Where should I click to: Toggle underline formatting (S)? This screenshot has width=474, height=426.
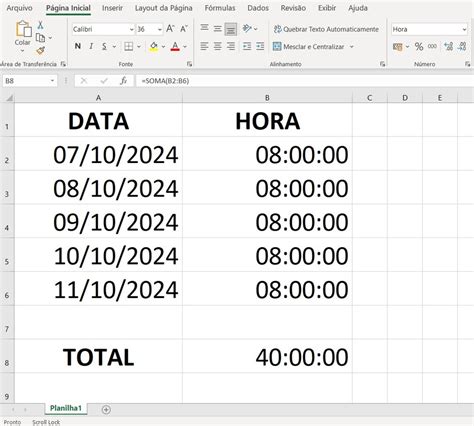click(x=104, y=46)
